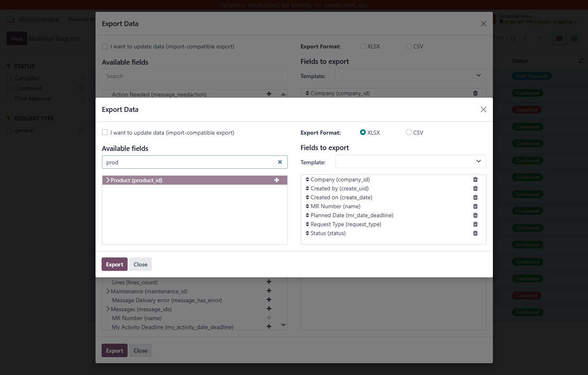Viewport: 588px width, 375px height.
Task: Click the down arrow of the back fields list scrollbar
Action: (x=283, y=325)
